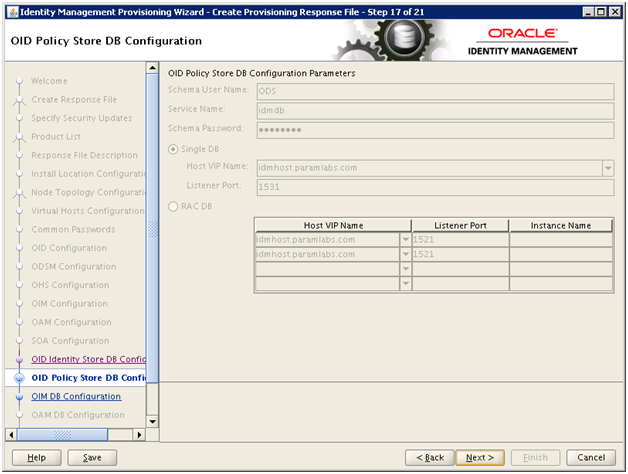Click second RAC row idmhost.paramlabs.com cell

(327, 254)
